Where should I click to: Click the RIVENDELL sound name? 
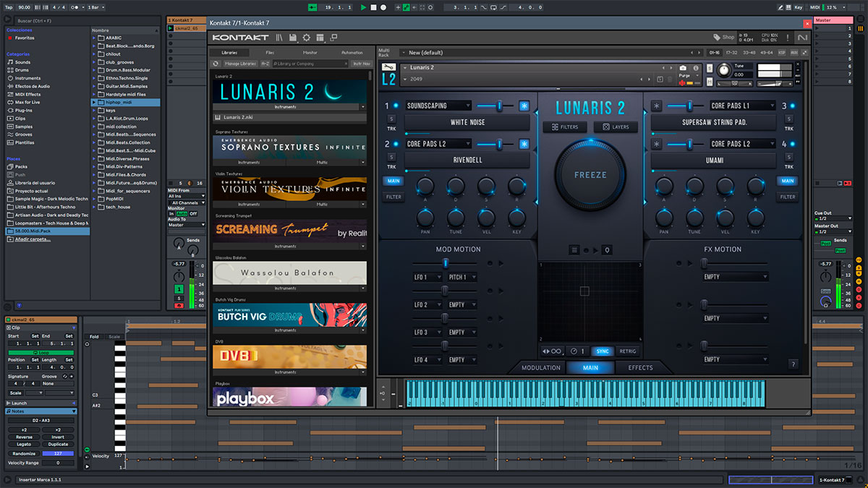pyautogui.click(x=467, y=160)
